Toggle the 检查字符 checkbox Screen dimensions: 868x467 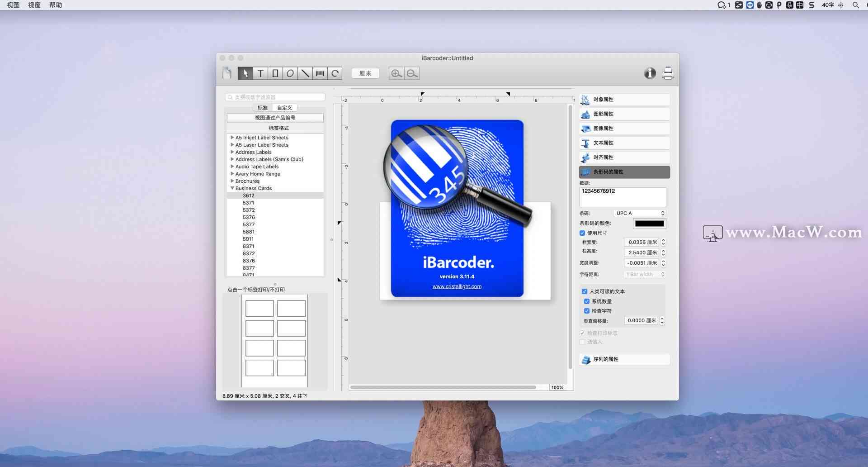(587, 311)
